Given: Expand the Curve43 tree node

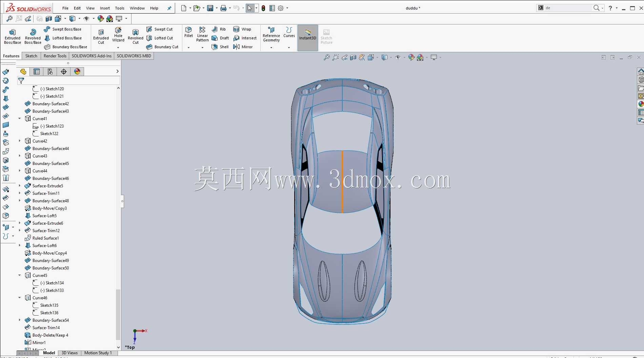Looking at the screenshot, I should click(x=20, y=156).
